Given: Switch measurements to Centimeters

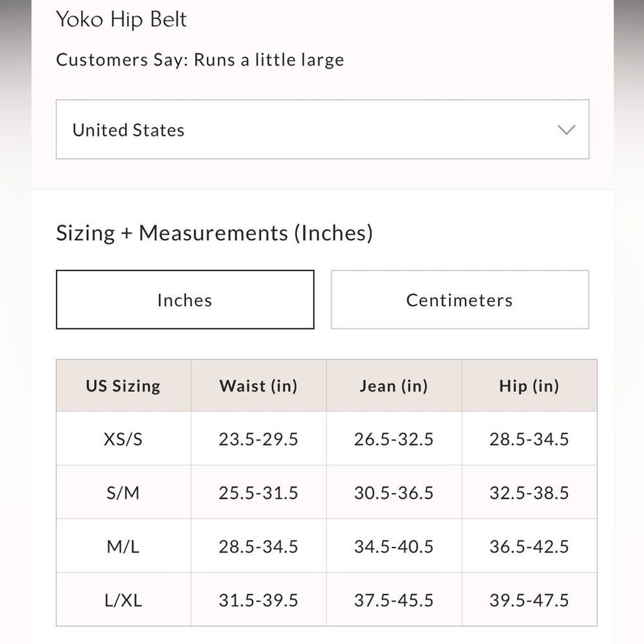Looking at the screenshot, I should coord(460,300).
